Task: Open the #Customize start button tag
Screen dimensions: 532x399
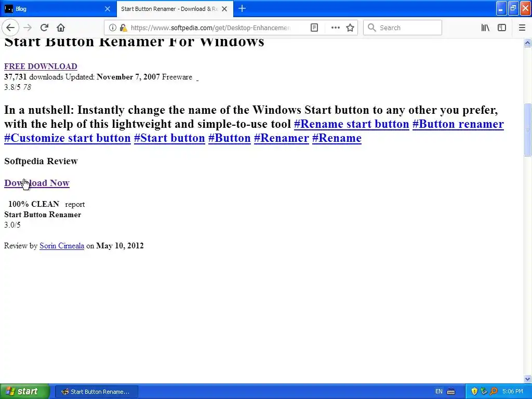Action: coord(68,138)
